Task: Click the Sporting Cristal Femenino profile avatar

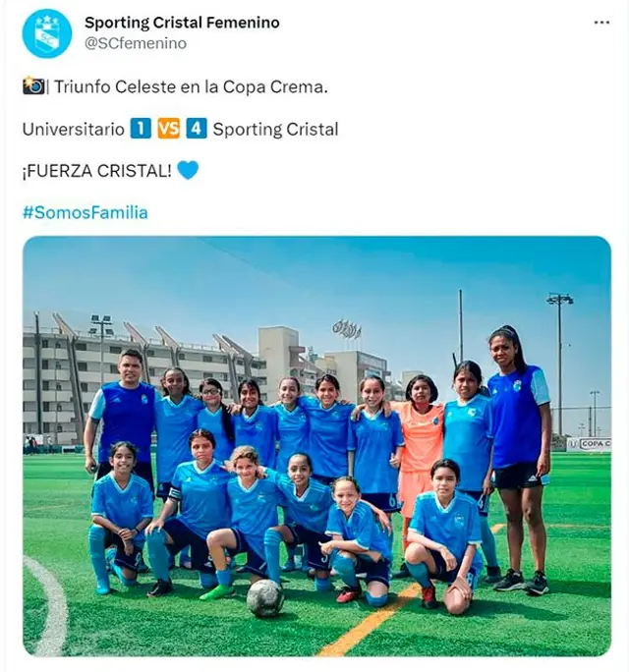Action: click(46, 33)
